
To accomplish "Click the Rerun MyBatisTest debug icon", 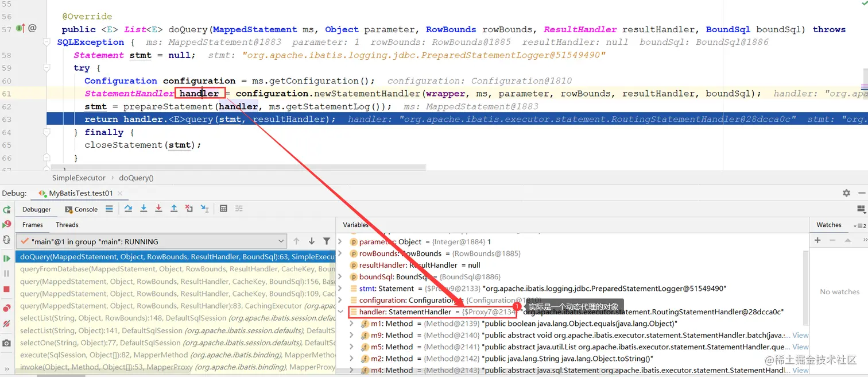I will pos(7,210).
